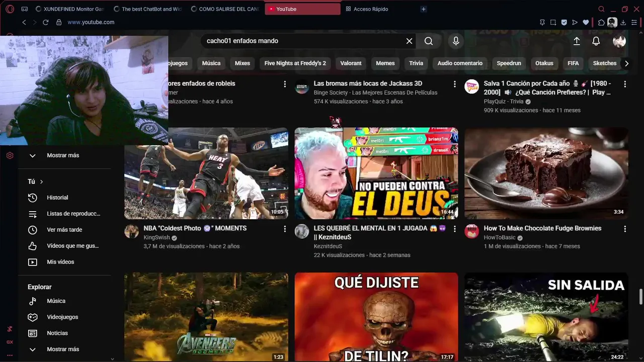Image resolution: width=644 pixels, height=362 pixels.
Task: Select the Otakus filter chip
Action: [544, 63]
